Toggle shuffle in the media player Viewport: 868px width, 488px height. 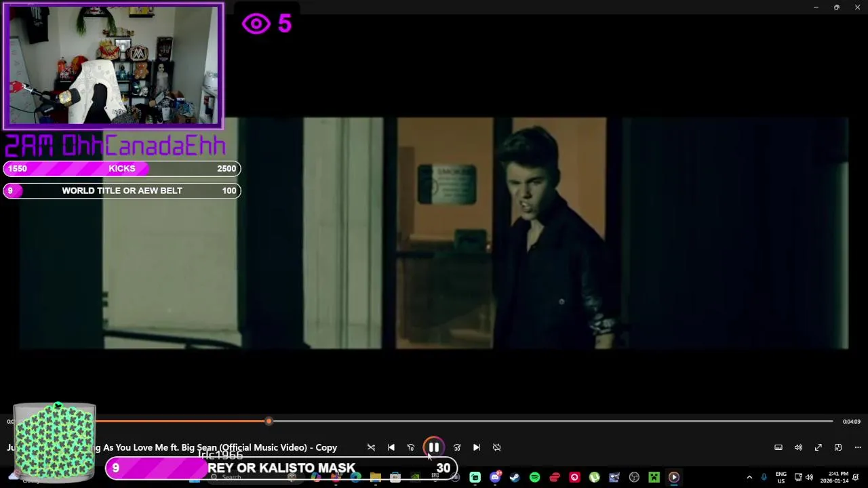(371, 447)
